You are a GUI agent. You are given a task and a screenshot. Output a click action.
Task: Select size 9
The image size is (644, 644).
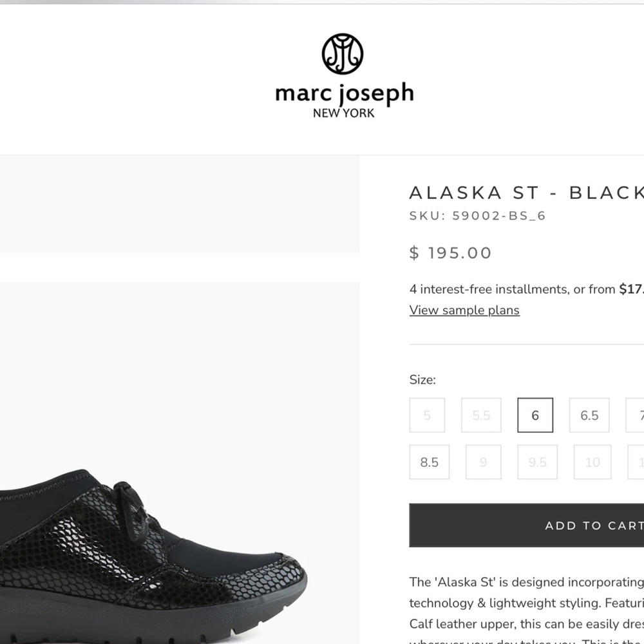pos(484,462)
